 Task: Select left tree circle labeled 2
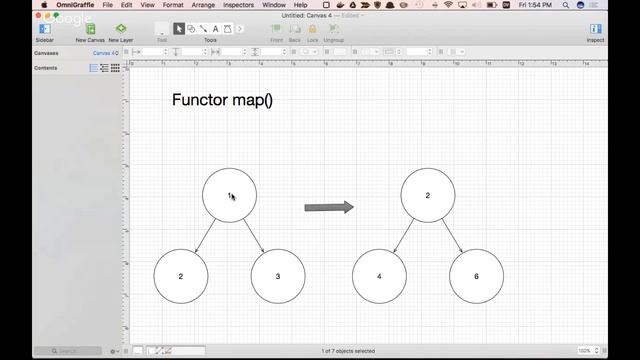click(x=181, y=276)
